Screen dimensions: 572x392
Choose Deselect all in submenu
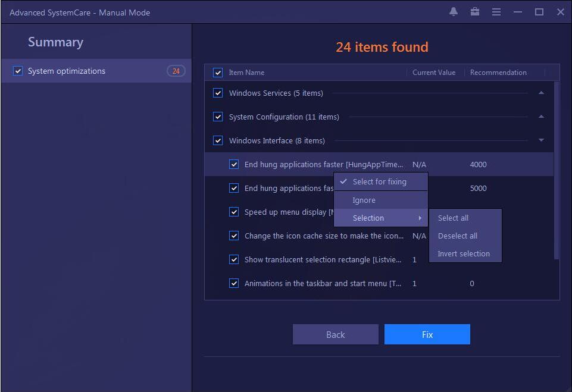point(465,236)
